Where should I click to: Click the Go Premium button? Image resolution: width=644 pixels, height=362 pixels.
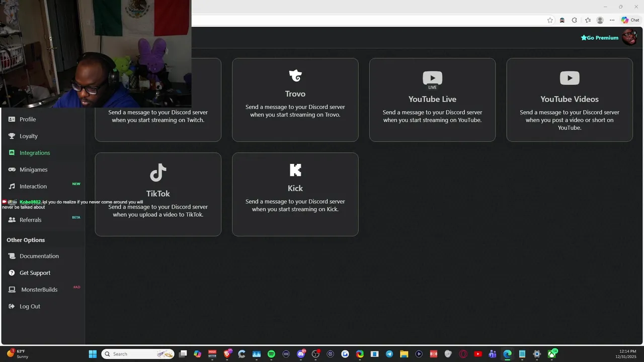pos(599,38)
